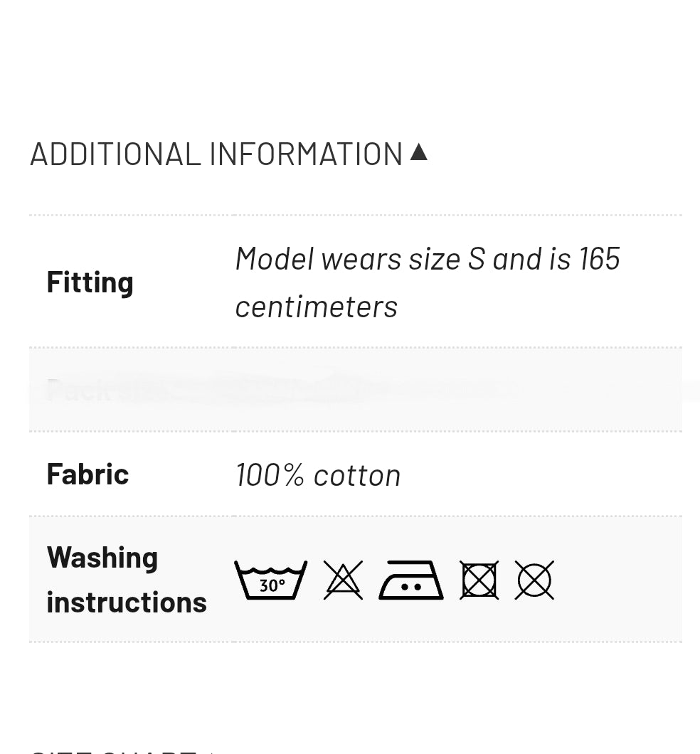Click the number 165 in fitting text
Image resolution: width=700 pixels, height=754 pixels.
click(599, 258)
